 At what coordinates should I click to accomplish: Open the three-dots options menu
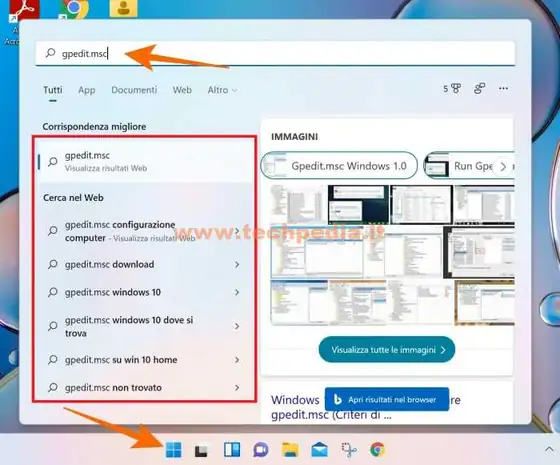pos(503,88)
